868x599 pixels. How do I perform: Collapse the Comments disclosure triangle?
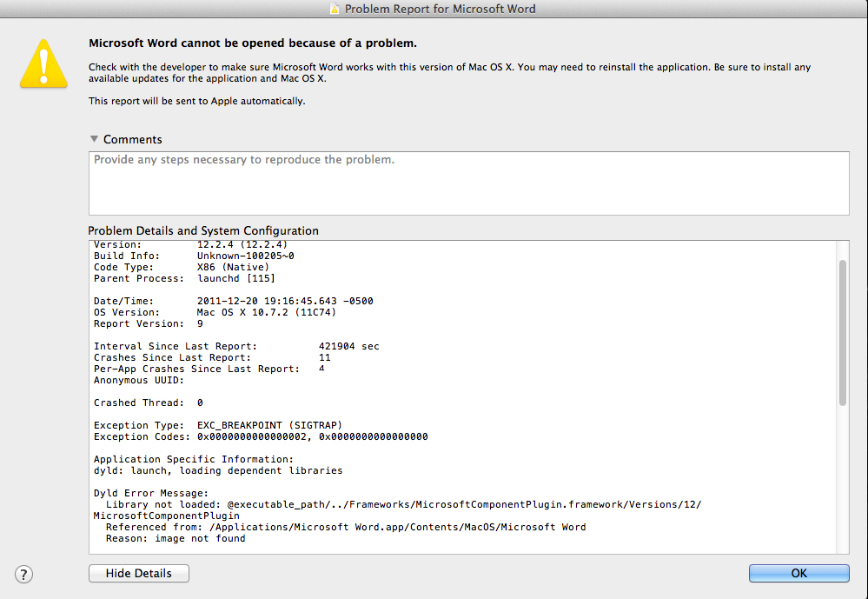click(94, 139)
